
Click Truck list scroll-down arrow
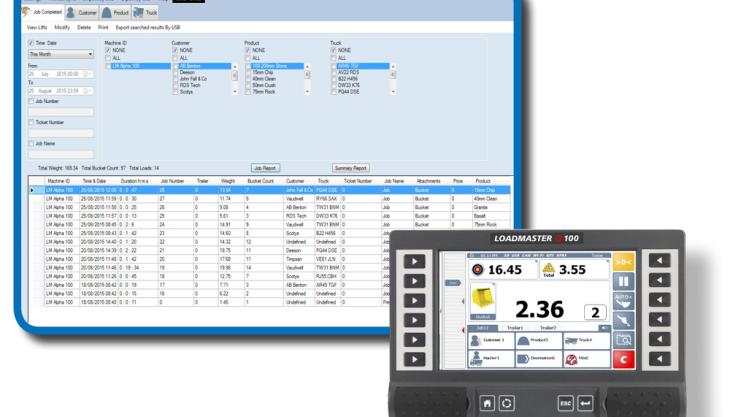click(x=393, y=92)
